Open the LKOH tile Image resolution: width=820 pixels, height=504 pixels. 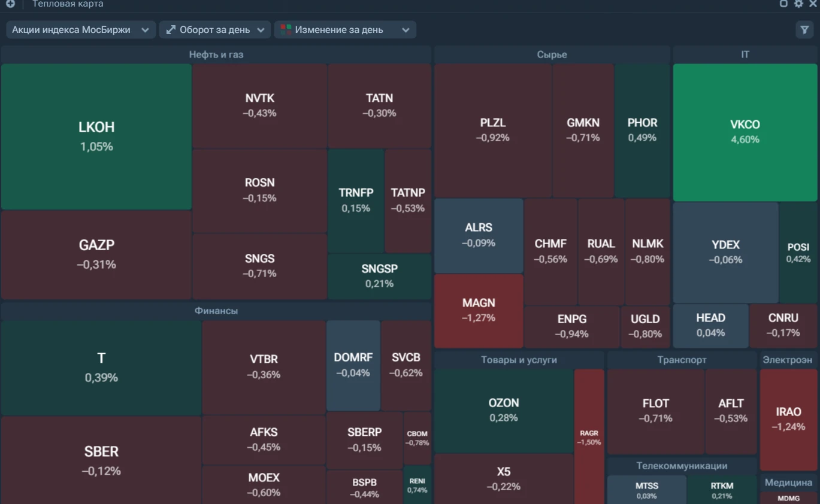96,136
